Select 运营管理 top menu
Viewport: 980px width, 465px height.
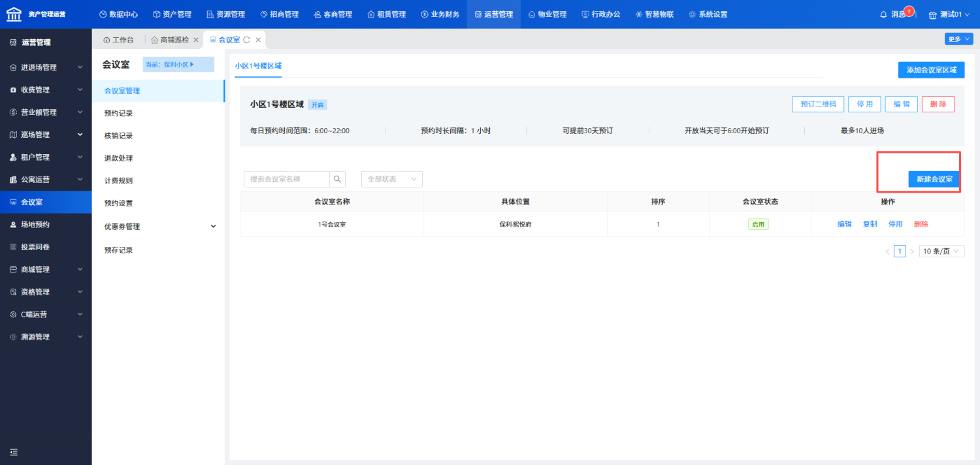[x=493, y=14]
